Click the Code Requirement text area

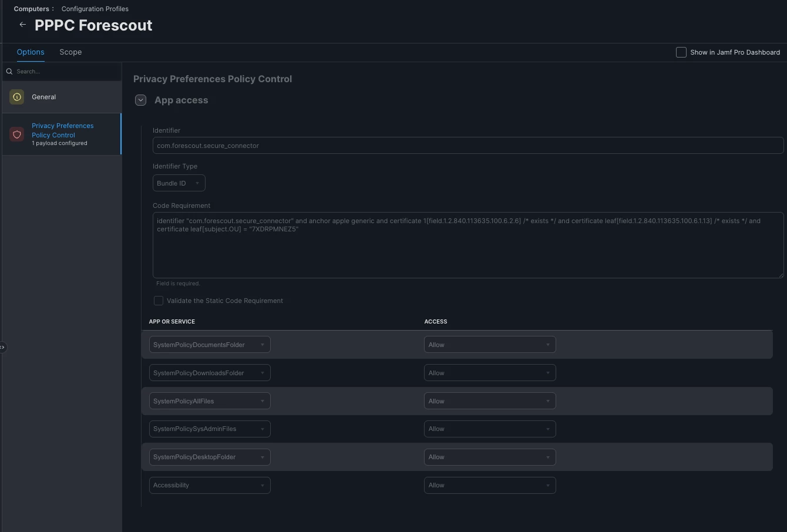pyautogui.click(x=468, y=245)
